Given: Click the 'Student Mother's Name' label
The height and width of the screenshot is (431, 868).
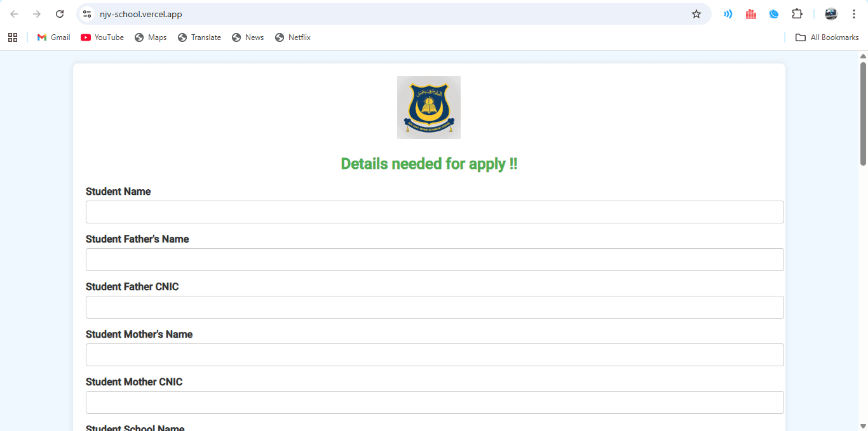Looking at the screenshot, I should click(139, 335).
